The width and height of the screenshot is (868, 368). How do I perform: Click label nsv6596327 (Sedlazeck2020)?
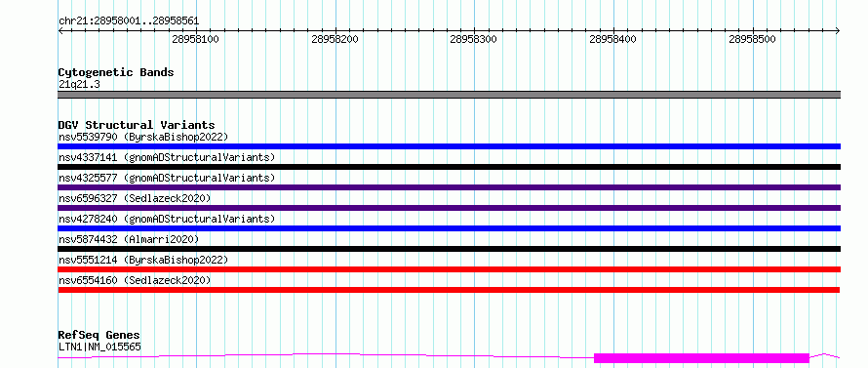(x=135, y=198)
